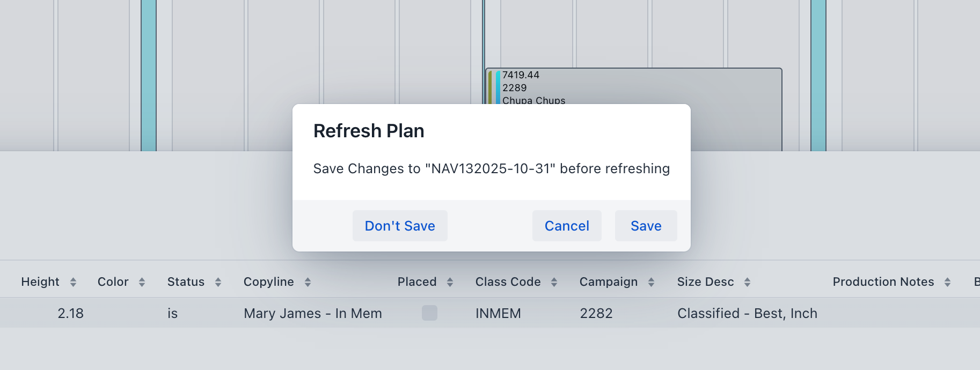Image resolution: width=980 pixels, height=370 pixels.
Task: Cancel the Refresh Plan dialog
Action: click(x=567, y=226)
